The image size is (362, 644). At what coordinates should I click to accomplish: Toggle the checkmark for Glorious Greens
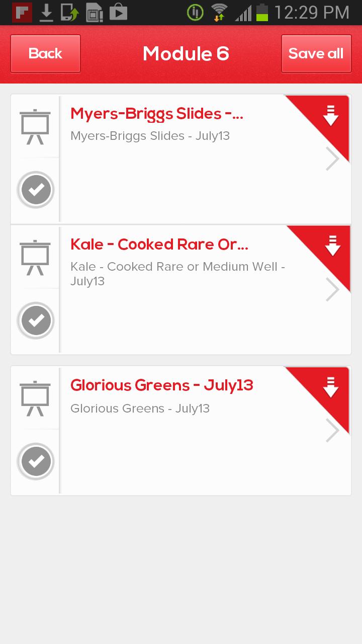pyautogui.click(x=36, y=461)
